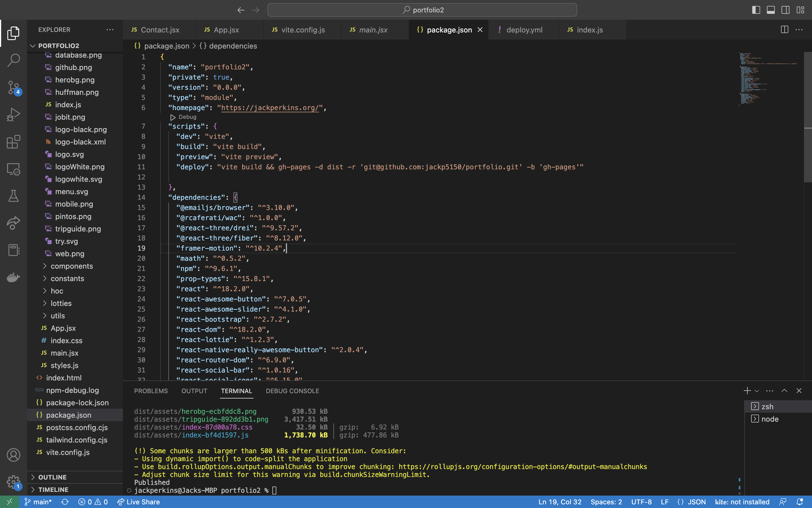
Task: Open Run and Debug view
Action: (14, 115)
